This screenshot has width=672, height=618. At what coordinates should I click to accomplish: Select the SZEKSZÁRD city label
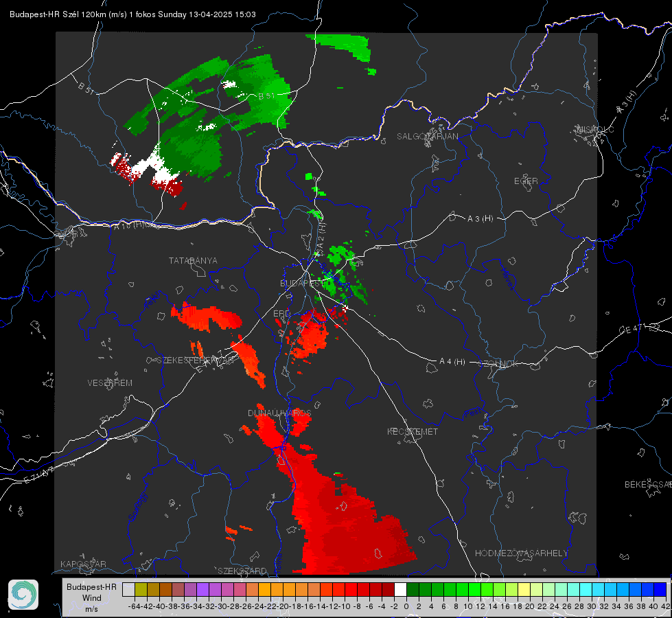pos(242,571)
